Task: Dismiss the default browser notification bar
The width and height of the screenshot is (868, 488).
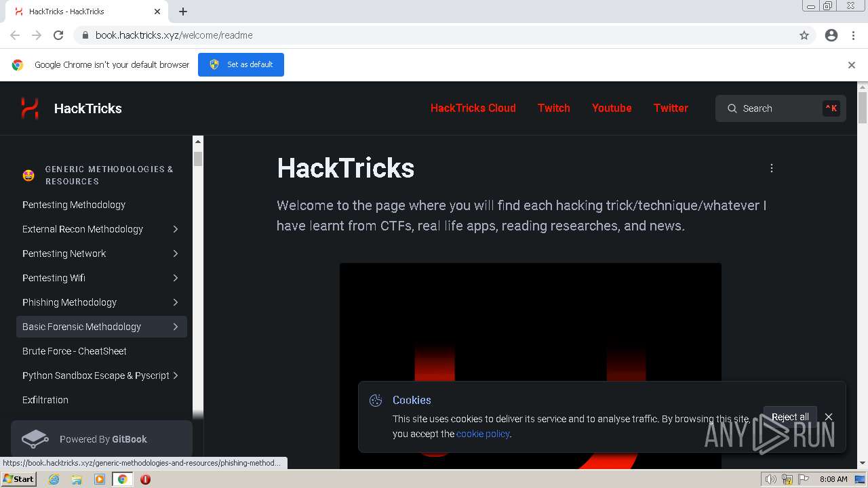Action: [852, 65]
